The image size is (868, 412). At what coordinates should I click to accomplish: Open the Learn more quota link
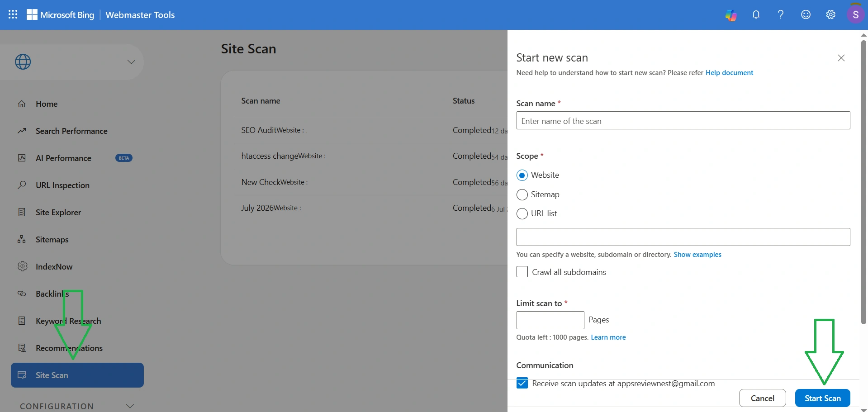608,337
